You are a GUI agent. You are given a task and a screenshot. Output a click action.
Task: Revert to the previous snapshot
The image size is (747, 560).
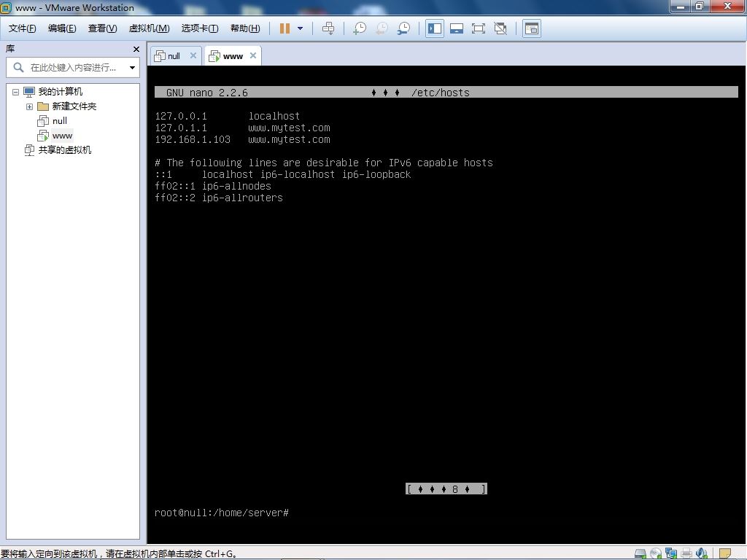click(x=382, y=28)
